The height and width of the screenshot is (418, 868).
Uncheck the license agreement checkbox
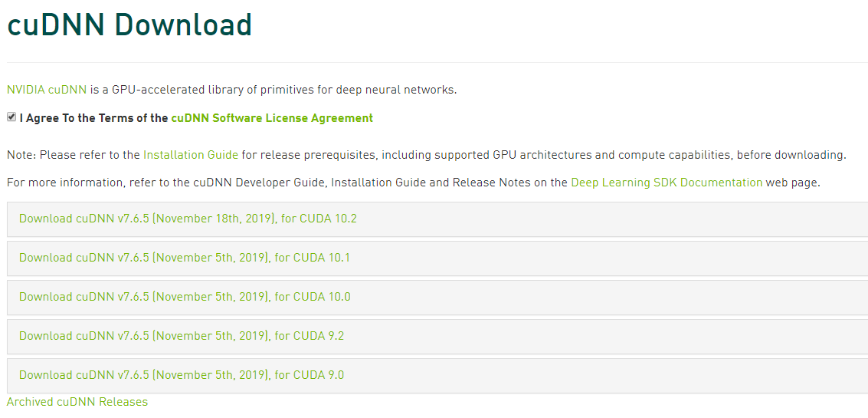tap(11, 117)
